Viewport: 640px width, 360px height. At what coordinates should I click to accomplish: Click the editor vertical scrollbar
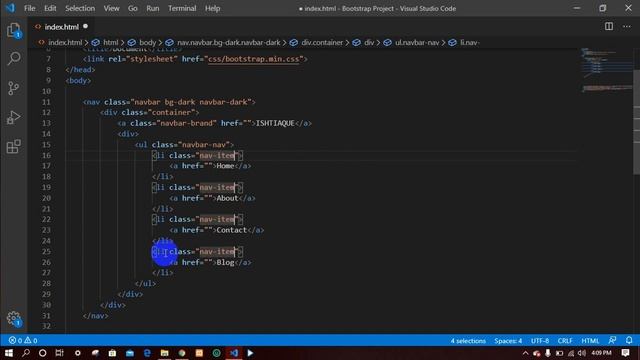(636, 122)
